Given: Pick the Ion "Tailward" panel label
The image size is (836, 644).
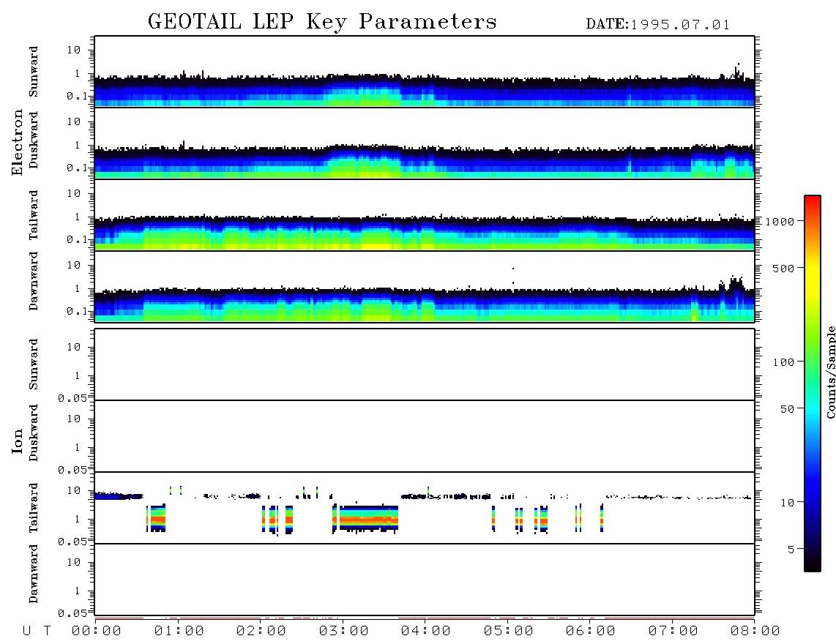Looking at the screenshot, I should coord(33,508).
